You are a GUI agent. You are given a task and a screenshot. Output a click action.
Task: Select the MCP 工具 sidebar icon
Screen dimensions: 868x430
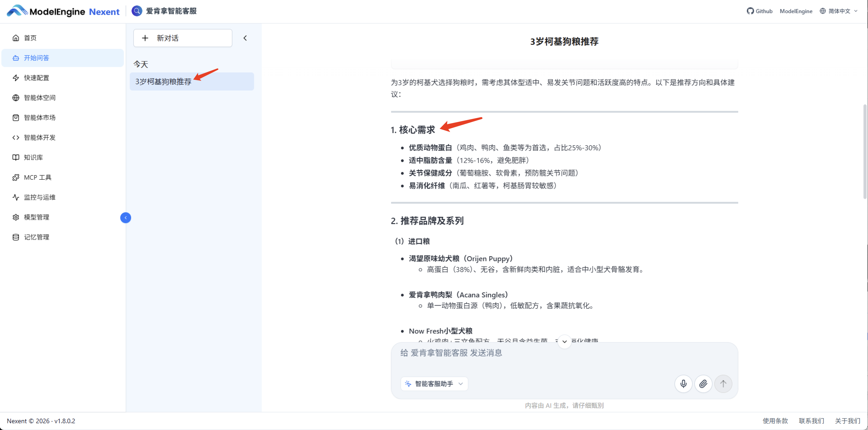coord(37,177)
